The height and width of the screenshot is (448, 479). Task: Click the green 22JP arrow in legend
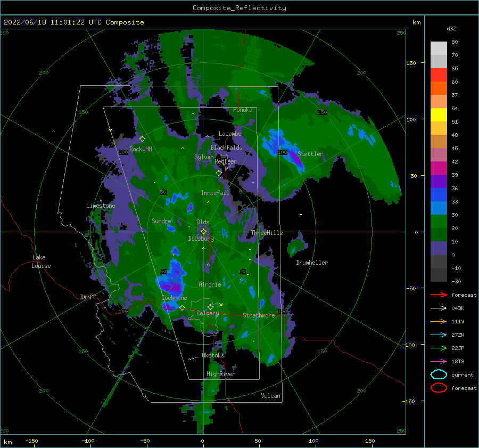click(x=439, y=348)
